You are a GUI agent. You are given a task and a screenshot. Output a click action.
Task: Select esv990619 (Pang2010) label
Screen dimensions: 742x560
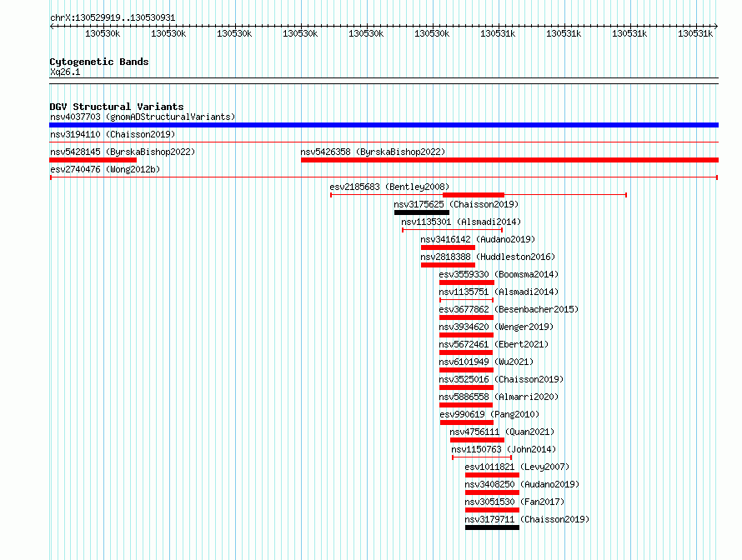click(x=489, y=414)
